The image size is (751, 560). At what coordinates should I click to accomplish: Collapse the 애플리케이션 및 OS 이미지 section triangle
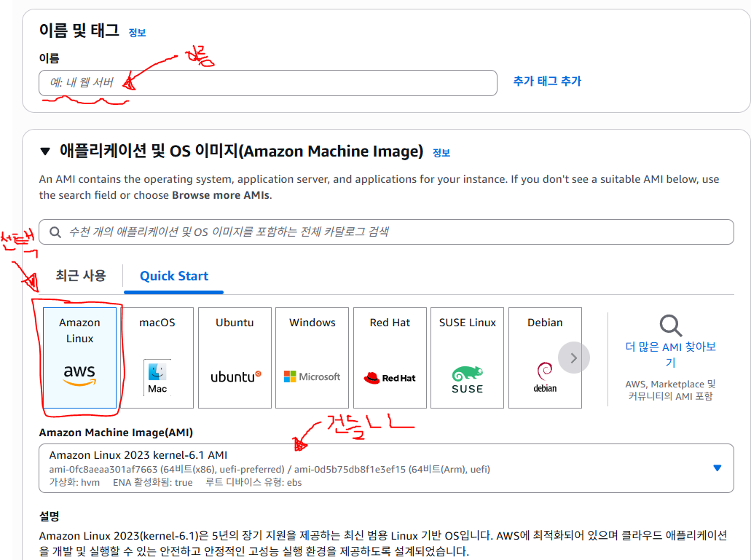pyautogui.click(x=45, y=151)
